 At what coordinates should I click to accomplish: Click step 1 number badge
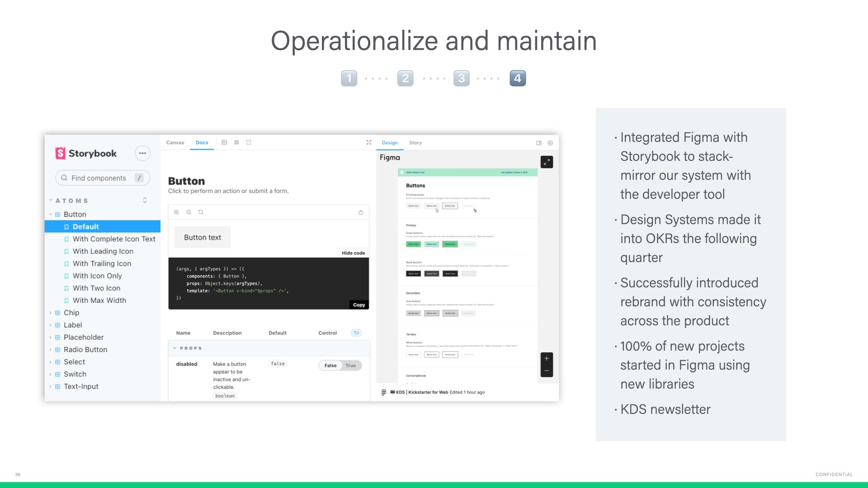[349, 78]
